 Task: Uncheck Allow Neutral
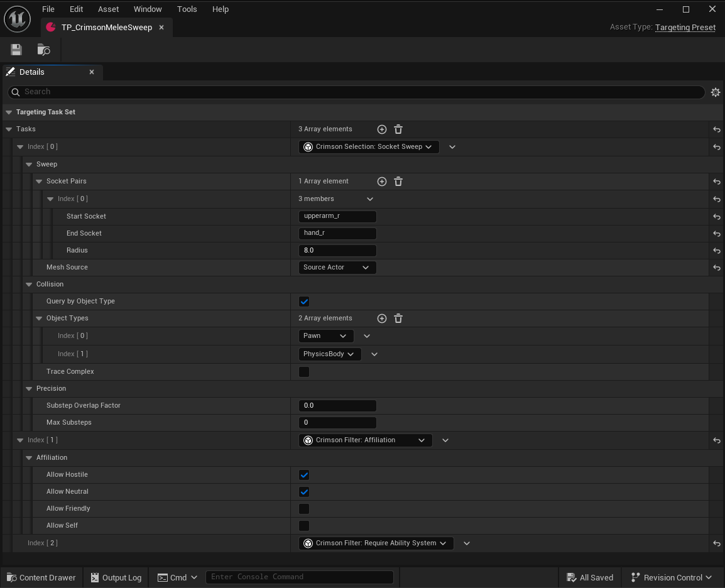point(304,492)
